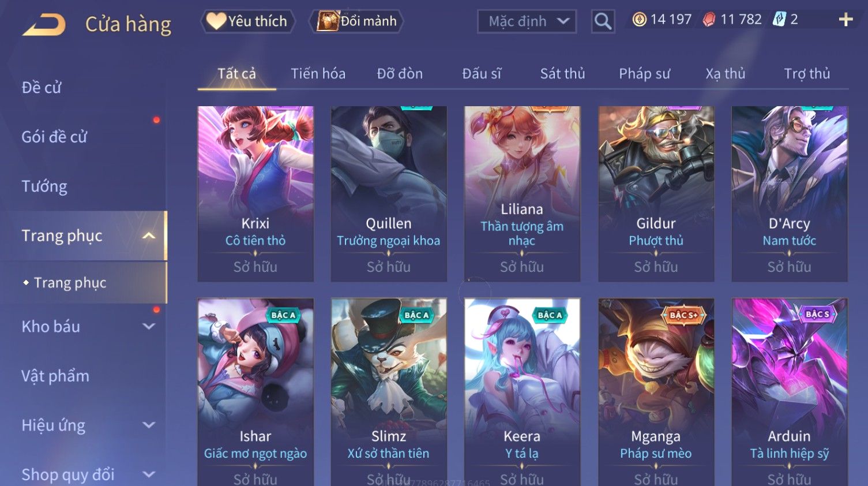Click the golden back arrow icon

[x=44, y=25]
